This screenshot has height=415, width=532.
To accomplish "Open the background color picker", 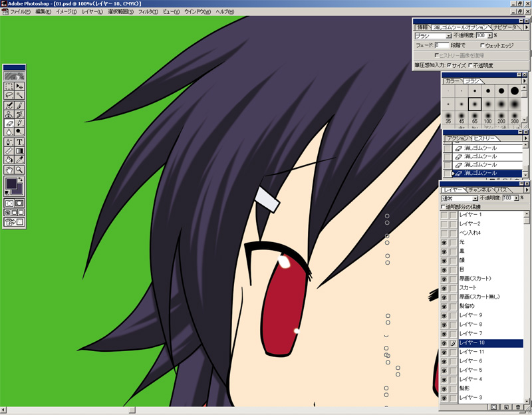I will point(19,191).
